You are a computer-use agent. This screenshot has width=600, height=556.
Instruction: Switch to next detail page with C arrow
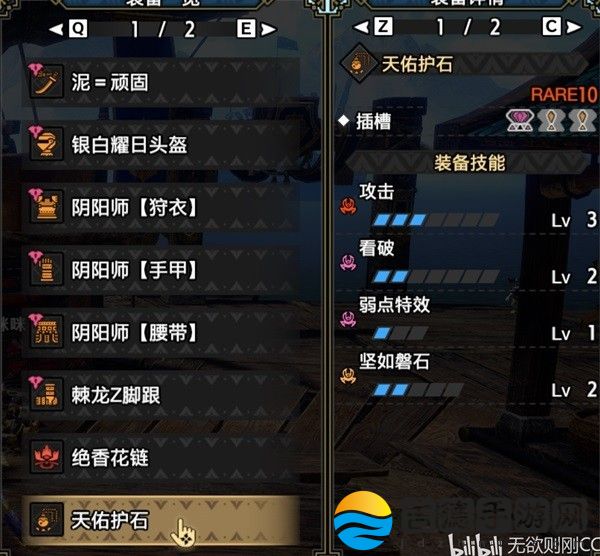click(562, 27)
